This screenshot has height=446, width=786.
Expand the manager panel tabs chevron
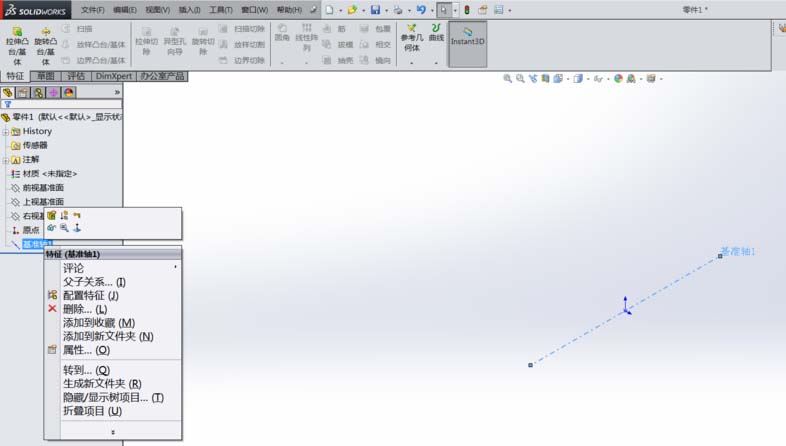tap(117, 92)
